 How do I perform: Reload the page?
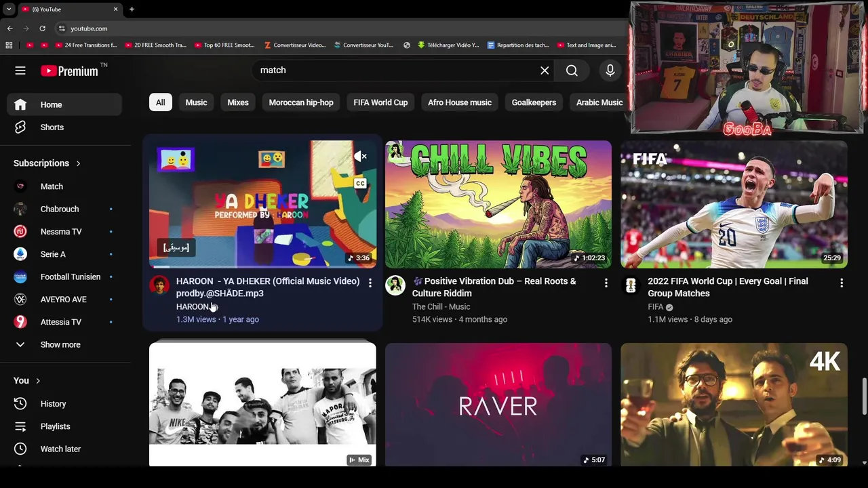coord(42,28)
